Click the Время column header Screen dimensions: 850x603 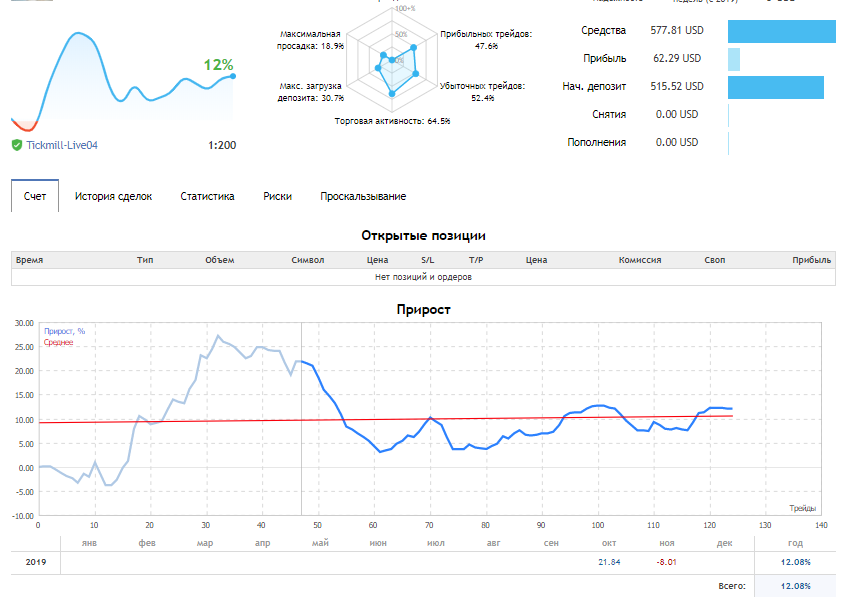(29, 260)
